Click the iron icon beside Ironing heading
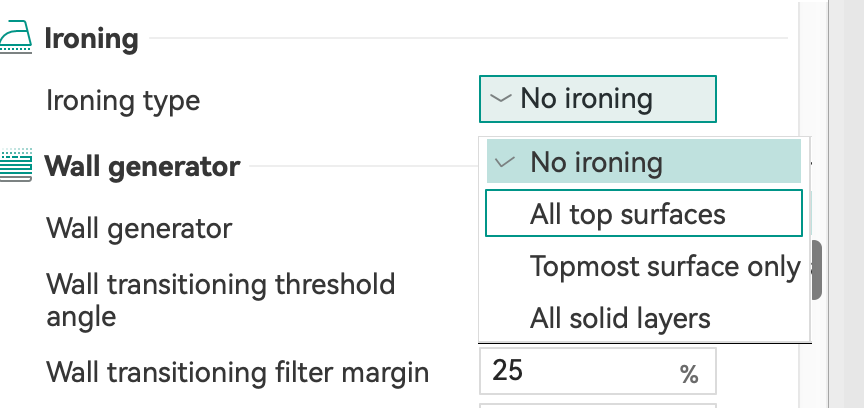Image resolution: width=864 pixels, height=408 pixels. tap(15, 36)
